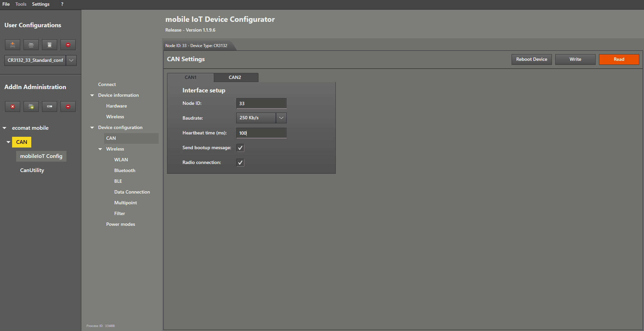The height and width of the screenshot is (331, 644).
Task: Open the CR3132_33_Standard_conf configuration dropdown
Action: point(71,60)
